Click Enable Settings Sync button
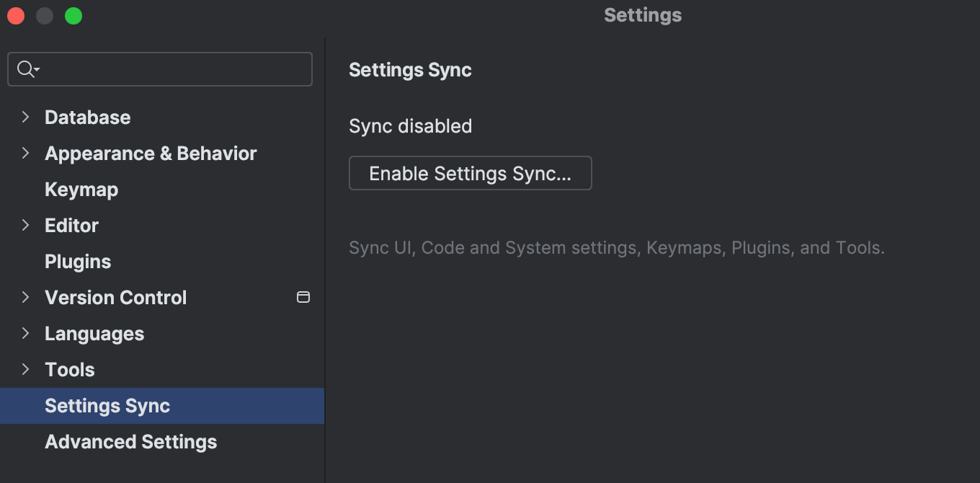 tap(470, 173)
